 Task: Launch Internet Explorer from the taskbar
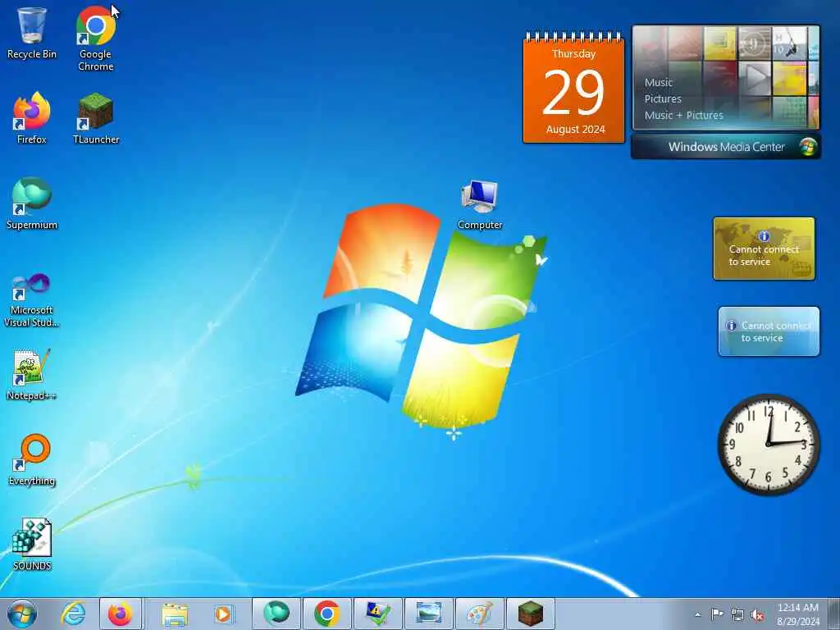tap(73, 614)
